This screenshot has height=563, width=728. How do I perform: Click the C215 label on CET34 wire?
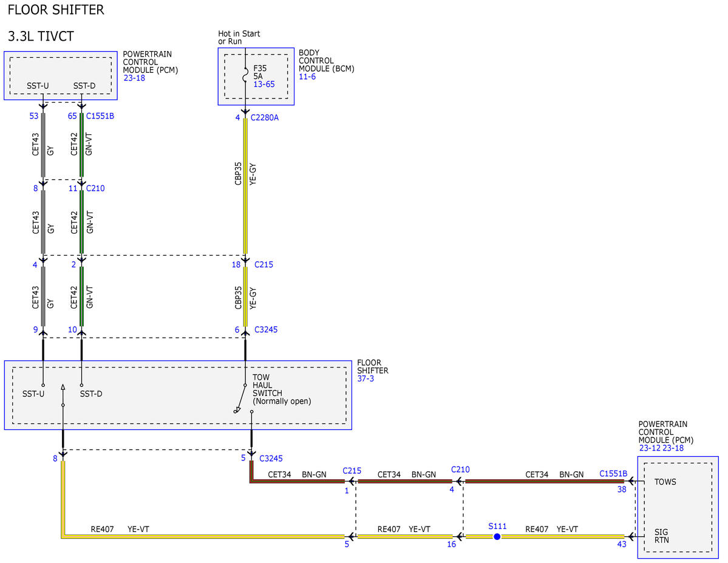(x=352, y=471)
